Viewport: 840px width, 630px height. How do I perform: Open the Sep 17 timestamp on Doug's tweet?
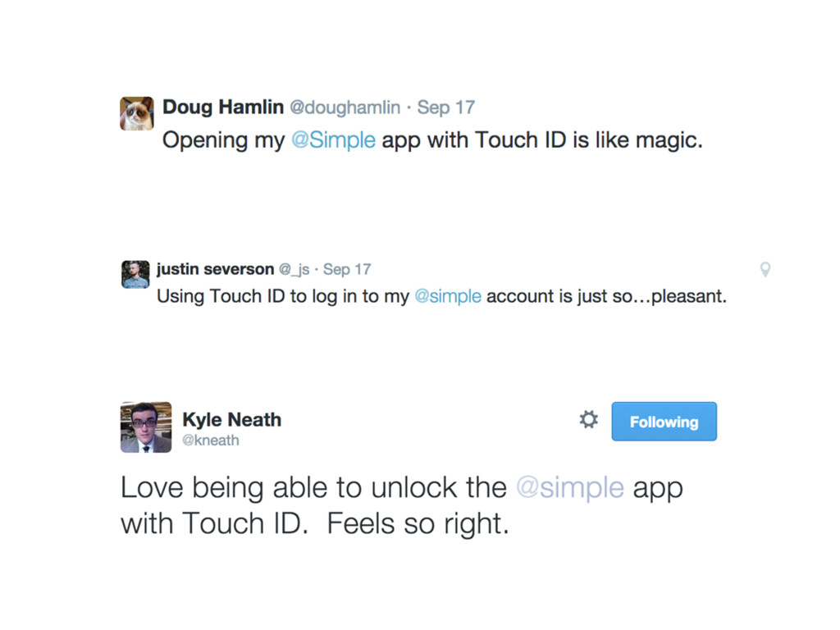(x=445, y=107)
